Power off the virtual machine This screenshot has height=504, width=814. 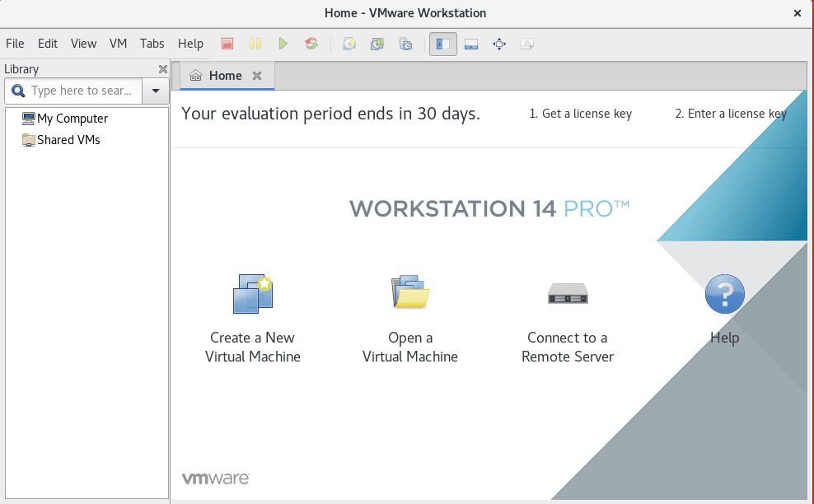[227, 44]
